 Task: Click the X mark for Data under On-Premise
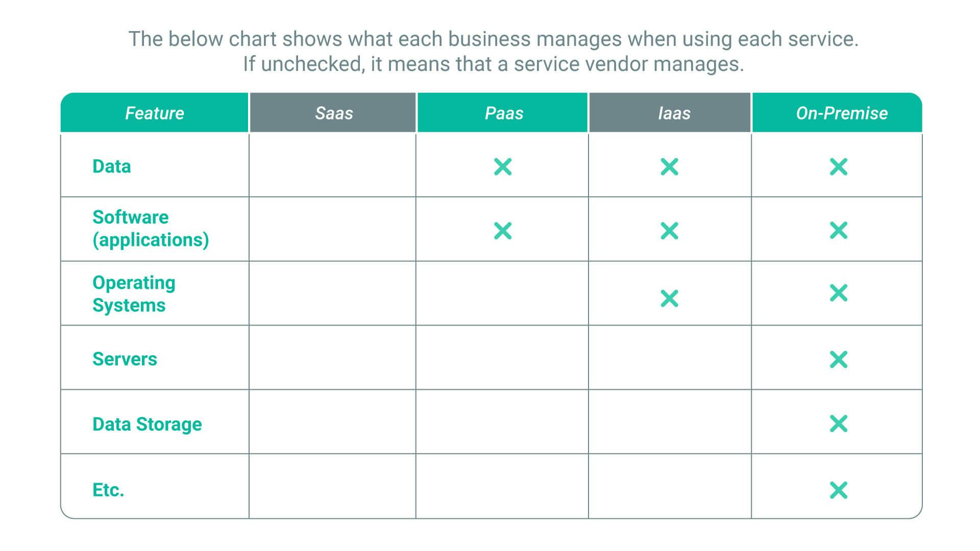[x=839, y=167]
